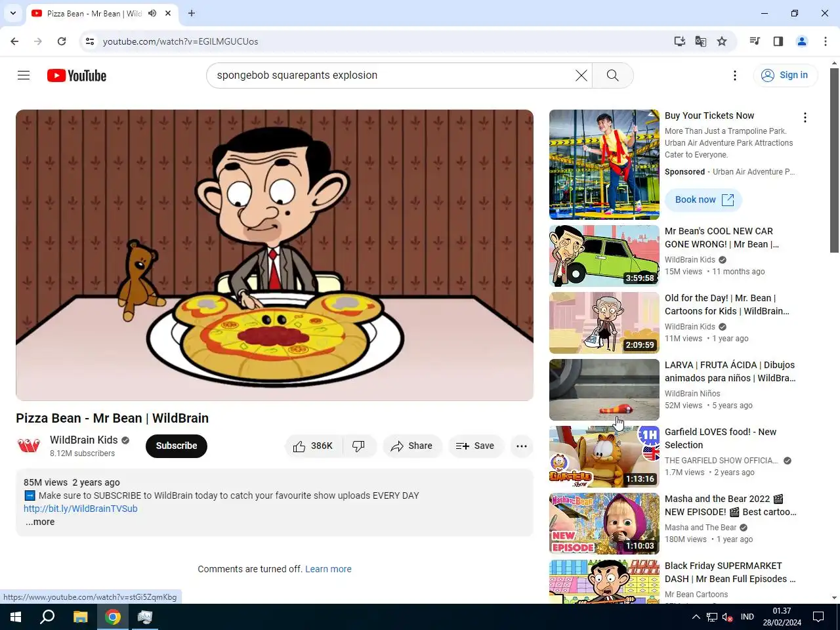Open the WildBrain Kids channel avatar
The image size is (840, 630).
pyautogui.click(x=29, y=446)
